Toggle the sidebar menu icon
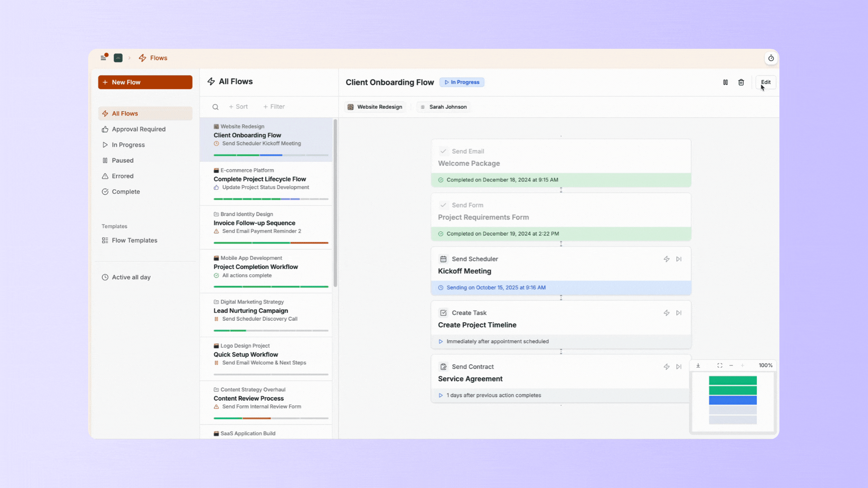Viewport: 868px width, 488px height. click(104, 58)
